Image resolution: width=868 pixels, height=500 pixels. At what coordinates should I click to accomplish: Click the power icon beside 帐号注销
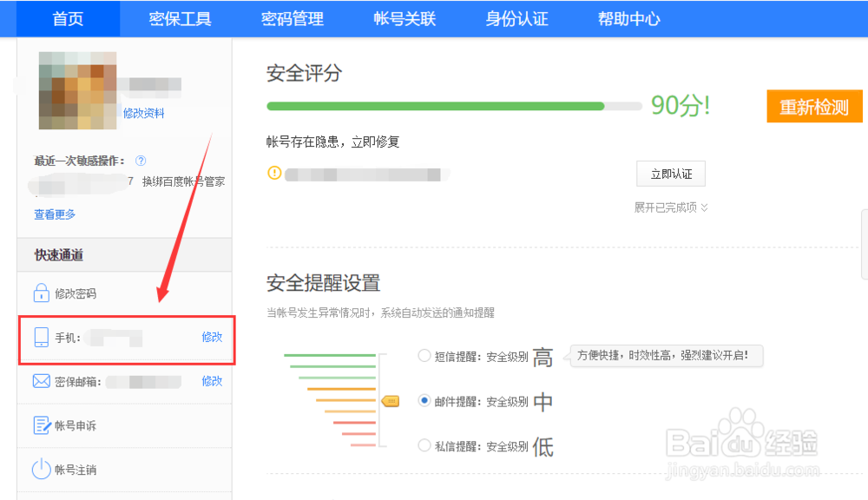pos(41,470)
